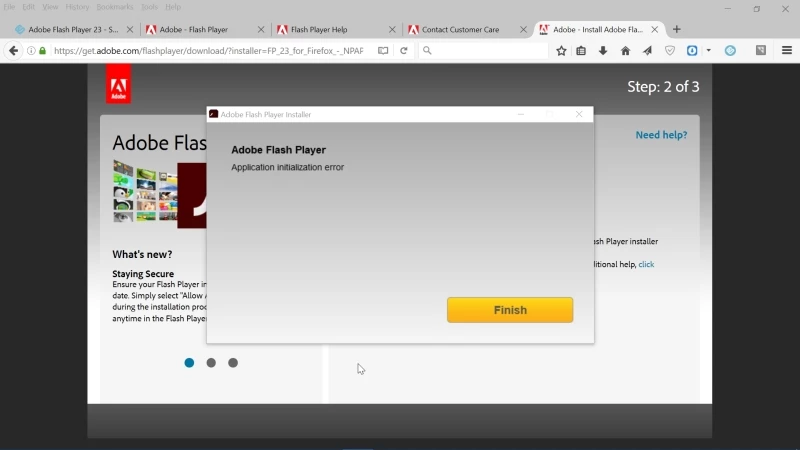The width and height of the screenshot is (800, 450).
Task: Show bookmarks list icon
Action: pos(581,51)
